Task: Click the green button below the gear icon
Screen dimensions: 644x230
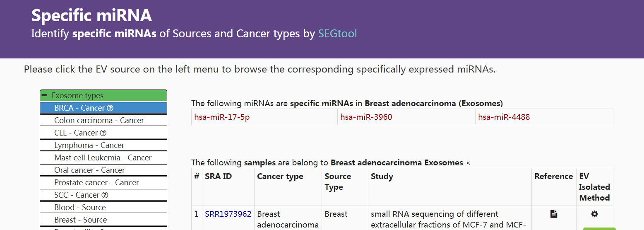Action: pyautogui.click(x=599, y=229)
